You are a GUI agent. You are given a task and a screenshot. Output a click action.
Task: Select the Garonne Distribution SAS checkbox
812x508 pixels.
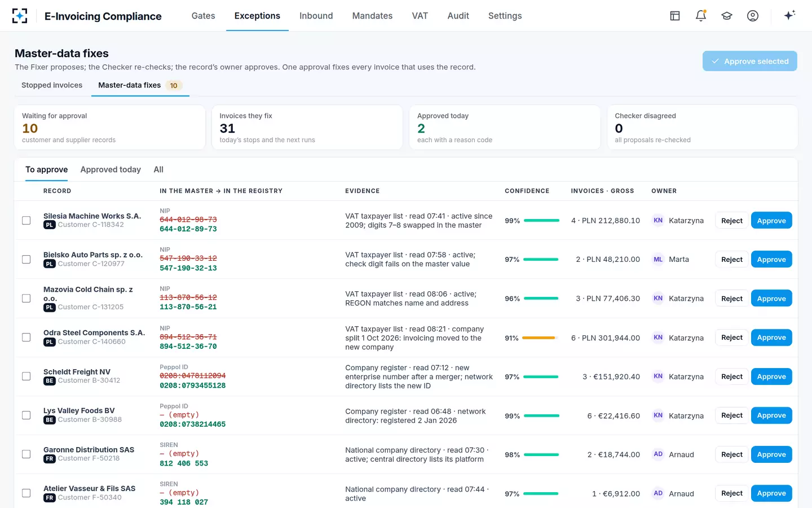click(27, 454)
